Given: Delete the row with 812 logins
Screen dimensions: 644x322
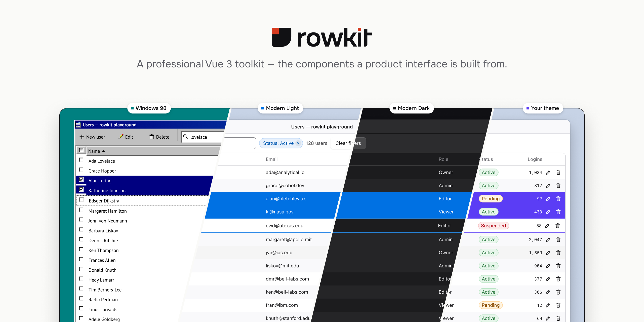Looking at the screenshot, I should tap(558, 186).
